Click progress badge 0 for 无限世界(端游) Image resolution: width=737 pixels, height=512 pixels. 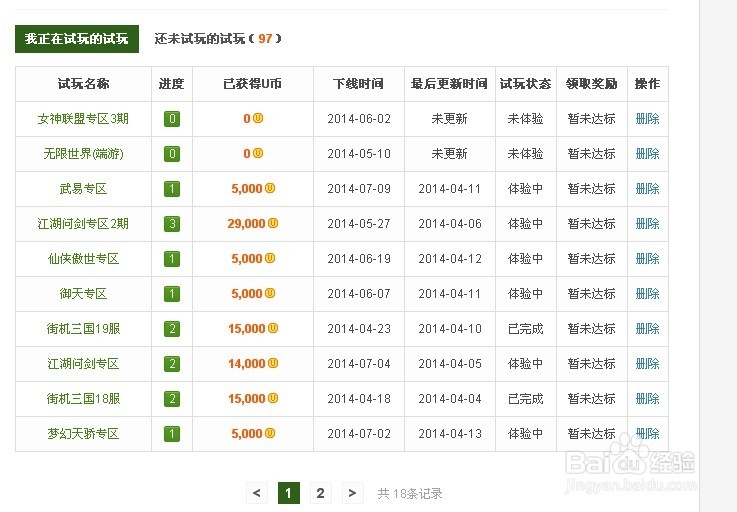coord(172,154)
